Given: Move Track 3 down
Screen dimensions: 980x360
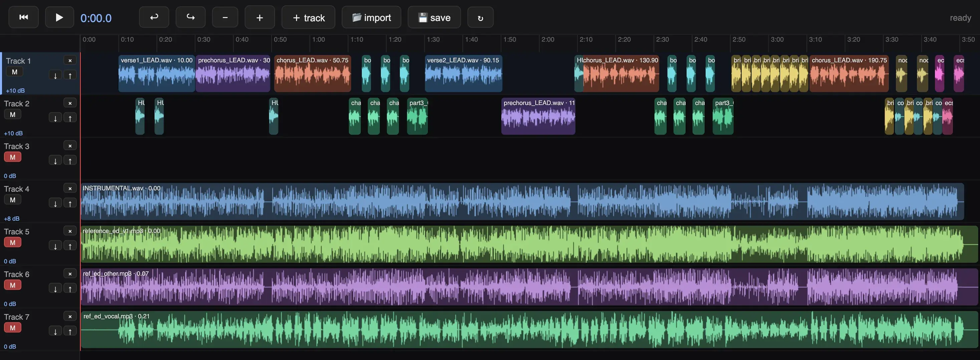Looking at the screenshot, I should [x=55, y=161].
